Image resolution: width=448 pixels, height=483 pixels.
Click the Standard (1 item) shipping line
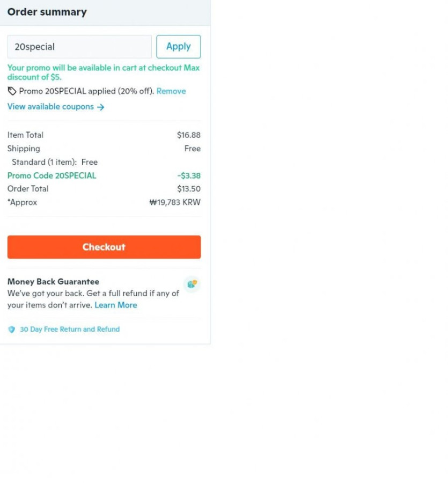[55, 162]
